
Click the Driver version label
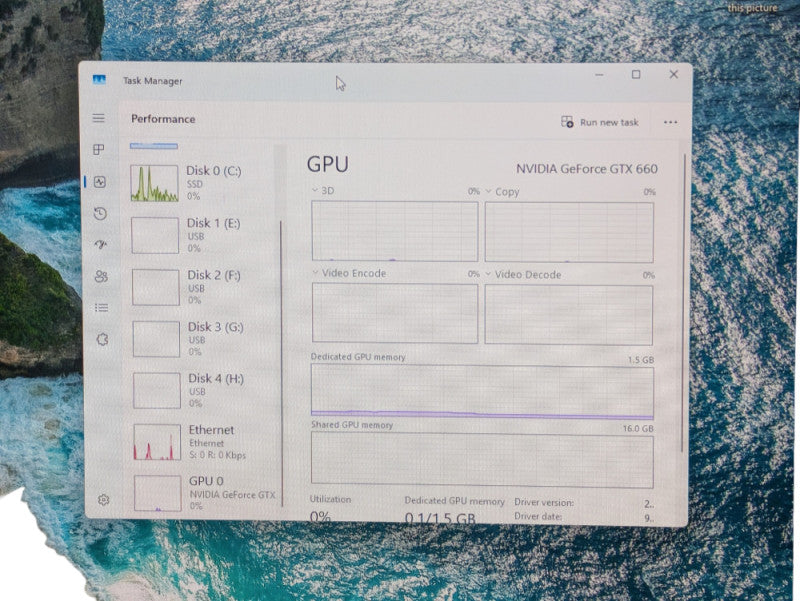544,503
